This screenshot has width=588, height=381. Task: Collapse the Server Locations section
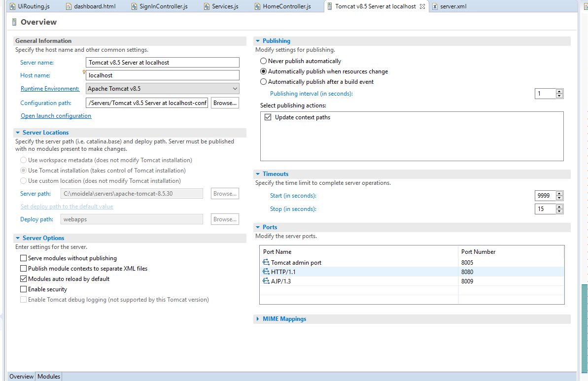click(18, 133)
